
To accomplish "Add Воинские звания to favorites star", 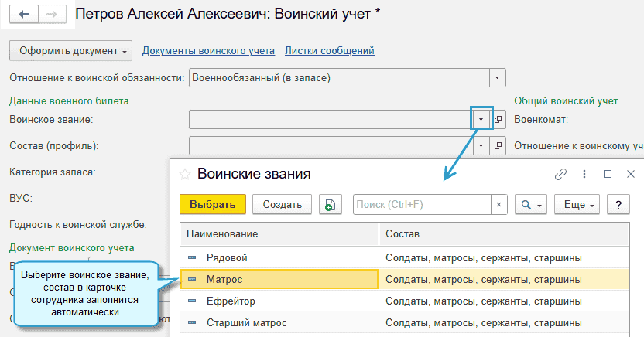I will coord(185,175).
